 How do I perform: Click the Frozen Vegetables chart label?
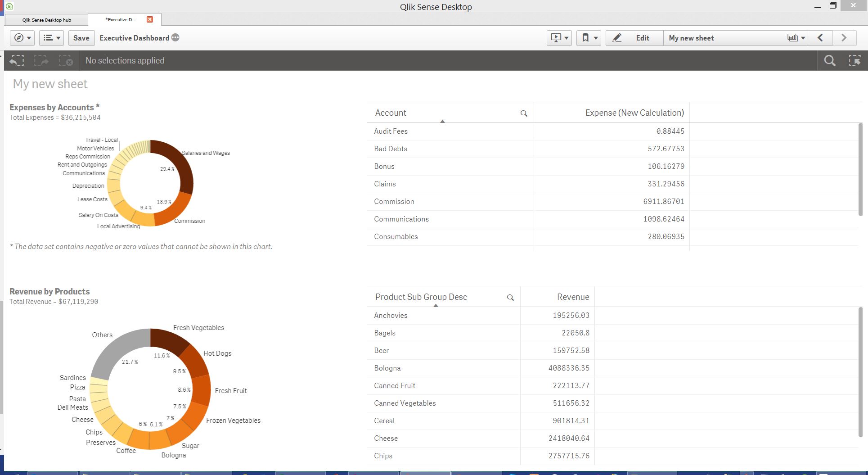pos(233,421)
